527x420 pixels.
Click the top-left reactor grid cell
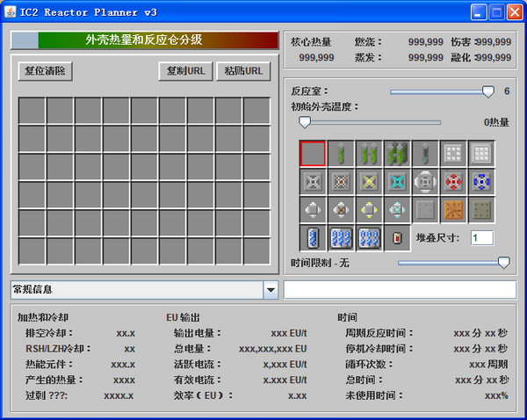pos(32,111)
